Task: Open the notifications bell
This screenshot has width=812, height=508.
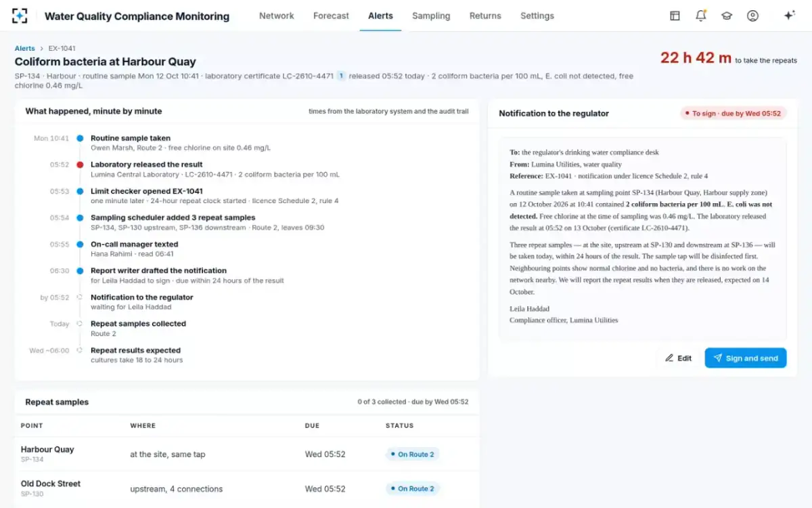Action: [x=701, y=16]
